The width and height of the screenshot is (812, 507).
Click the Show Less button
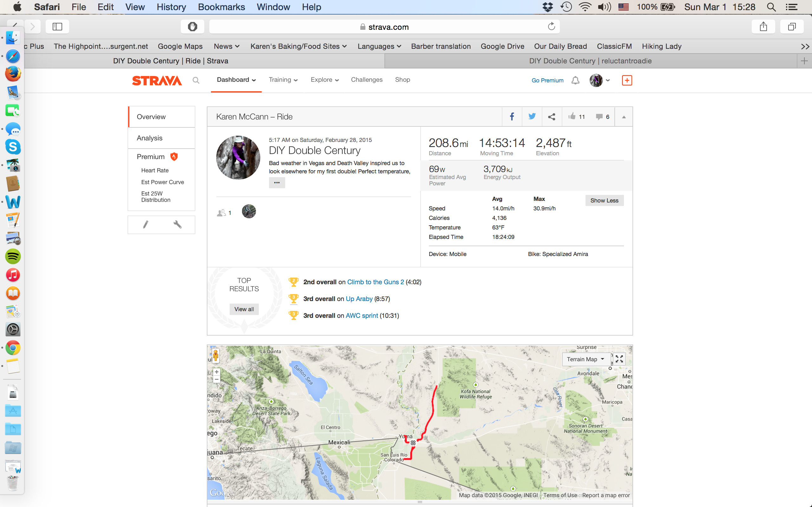point(604,201)
